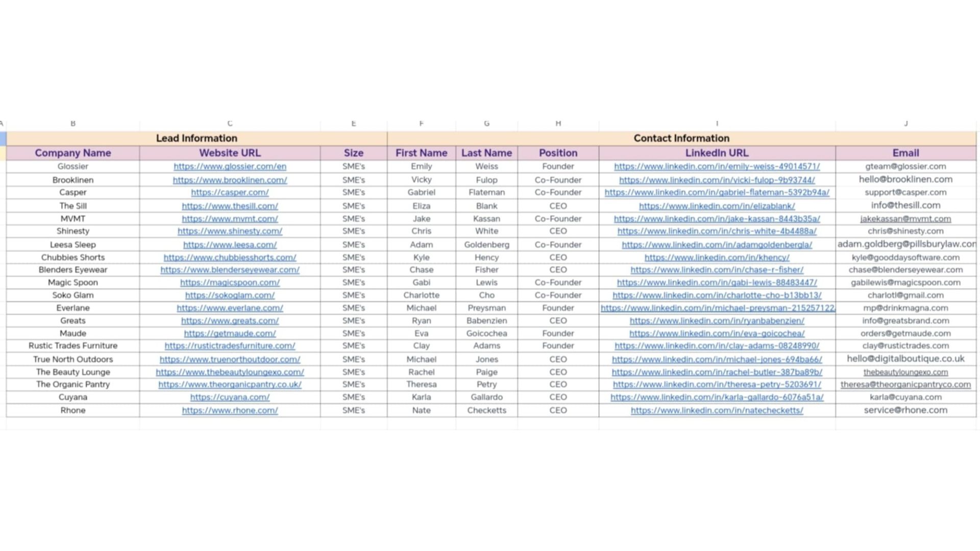The image size is (980, 551).
Task: Select the Company Name header cell
Action: click(x=73, y=153)
